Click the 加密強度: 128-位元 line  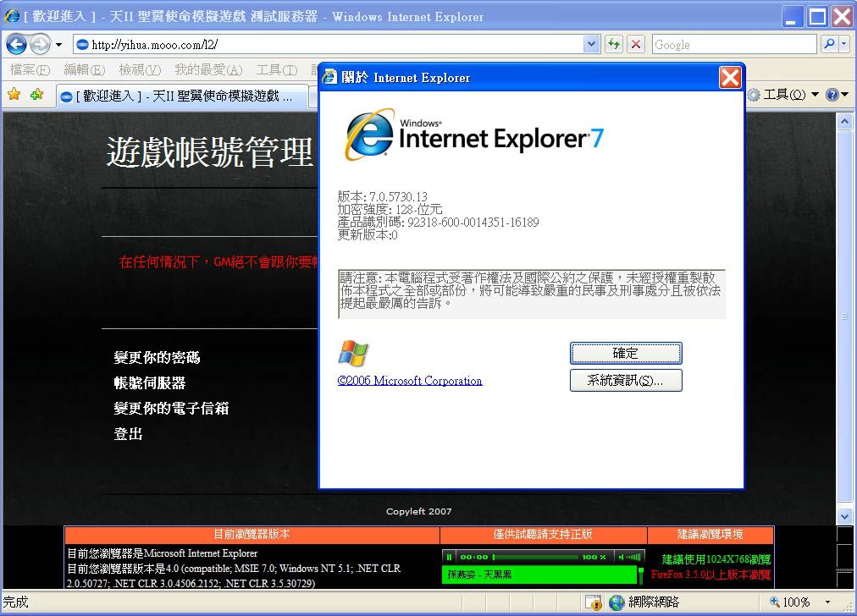(390, 210)
